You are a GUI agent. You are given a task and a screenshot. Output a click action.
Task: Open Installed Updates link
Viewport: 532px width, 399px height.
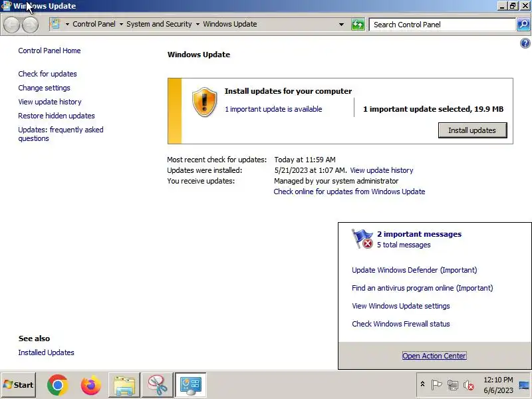pyautogui.click(x=46, y=352)
